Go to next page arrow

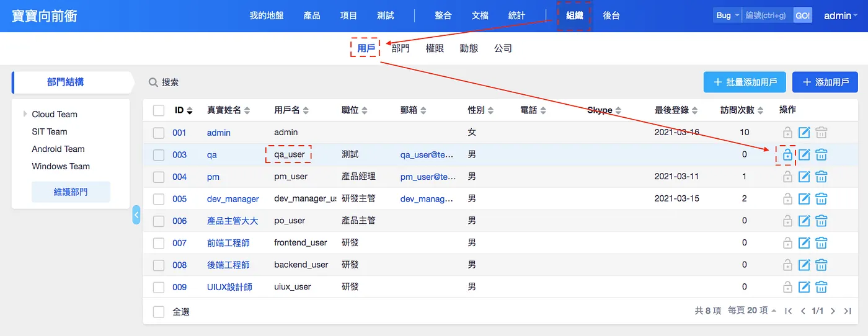pos(833,311)
